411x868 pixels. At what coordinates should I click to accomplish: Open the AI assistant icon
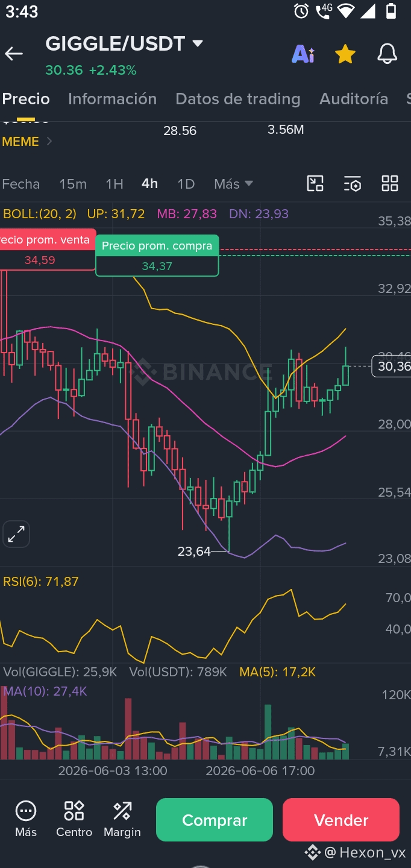pyautogui.click(x=303, y=54)
